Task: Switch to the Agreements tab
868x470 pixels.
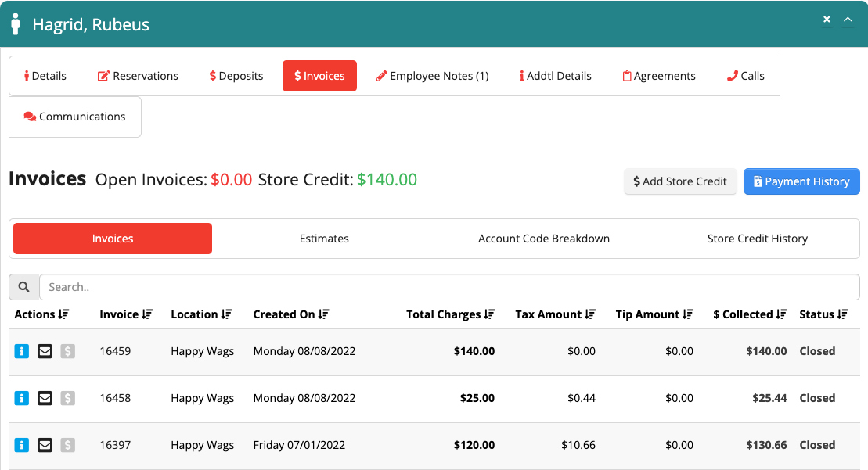Action: click(659, 76)
